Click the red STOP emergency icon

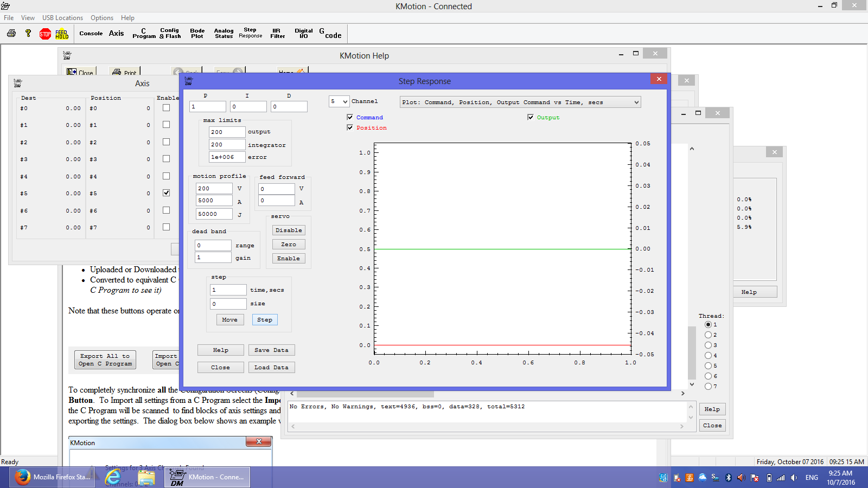click(x=45, y=34)
